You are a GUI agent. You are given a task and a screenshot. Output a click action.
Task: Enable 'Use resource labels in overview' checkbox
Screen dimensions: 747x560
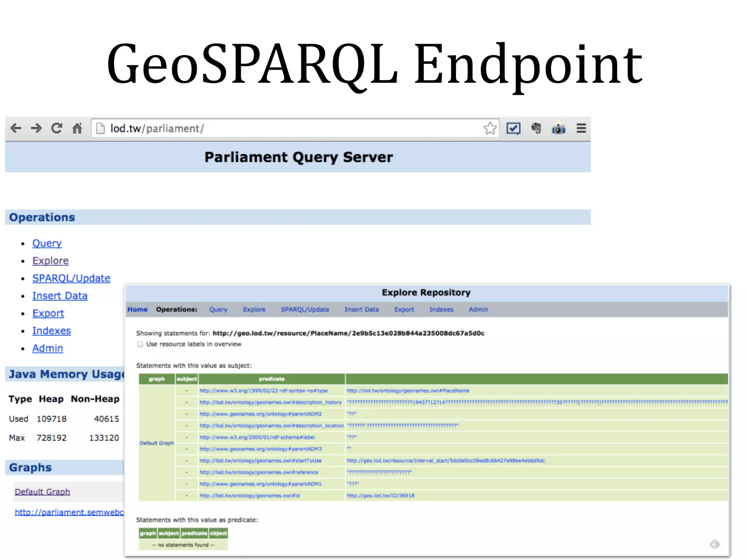pyautogui.click(x=140, y=345)
